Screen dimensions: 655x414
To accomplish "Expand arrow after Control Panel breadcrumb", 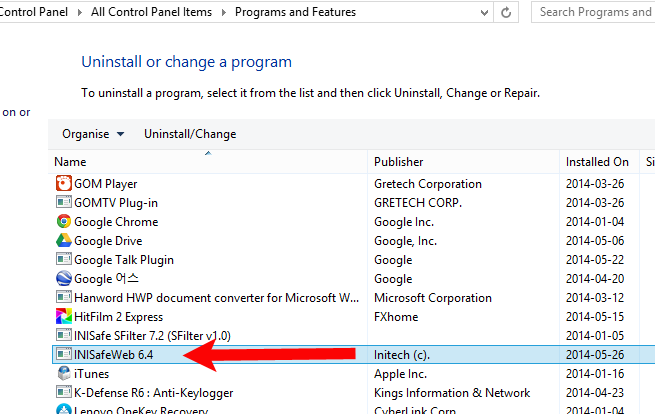I will [x=79, y=12].
